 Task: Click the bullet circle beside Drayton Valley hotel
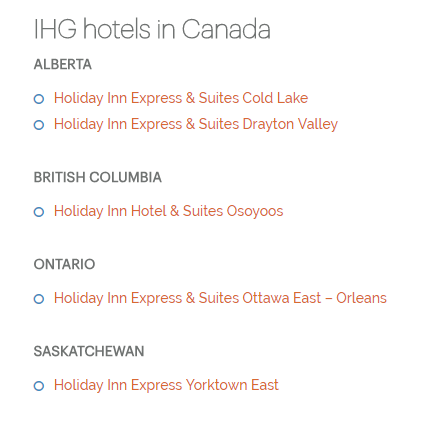click(x=39, y=125)
